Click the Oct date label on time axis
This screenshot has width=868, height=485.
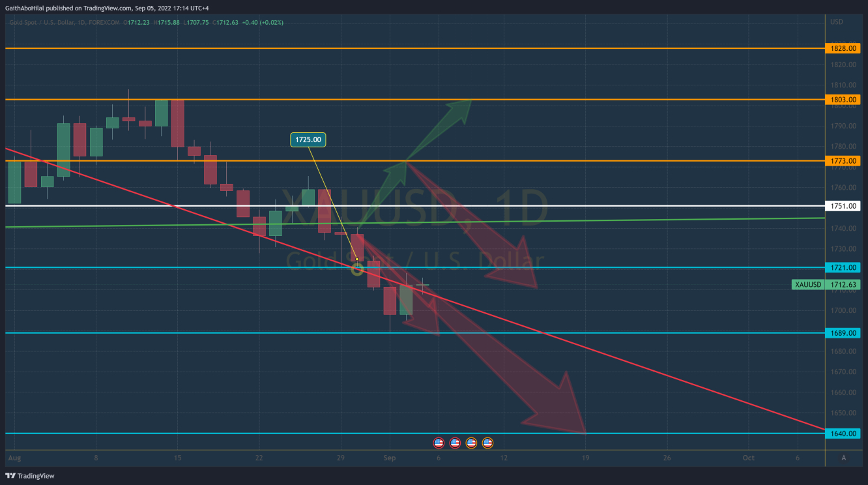click(x=749, y=458)
